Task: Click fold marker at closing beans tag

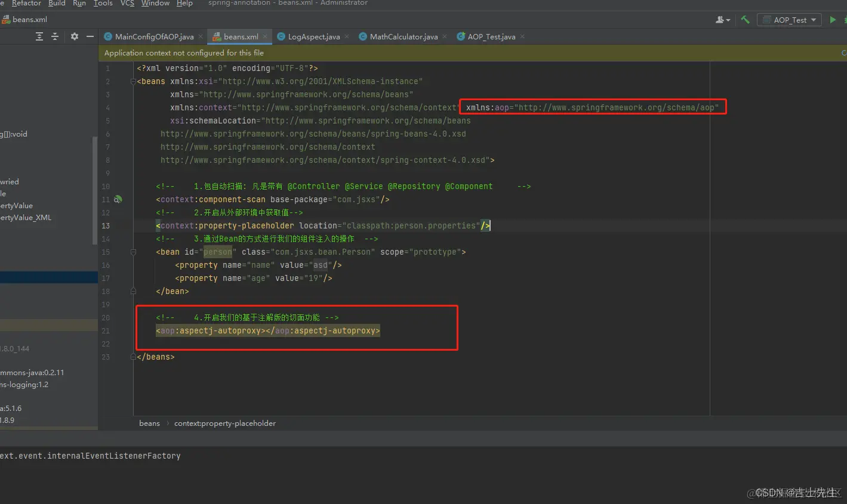Action: pos(133,357)
